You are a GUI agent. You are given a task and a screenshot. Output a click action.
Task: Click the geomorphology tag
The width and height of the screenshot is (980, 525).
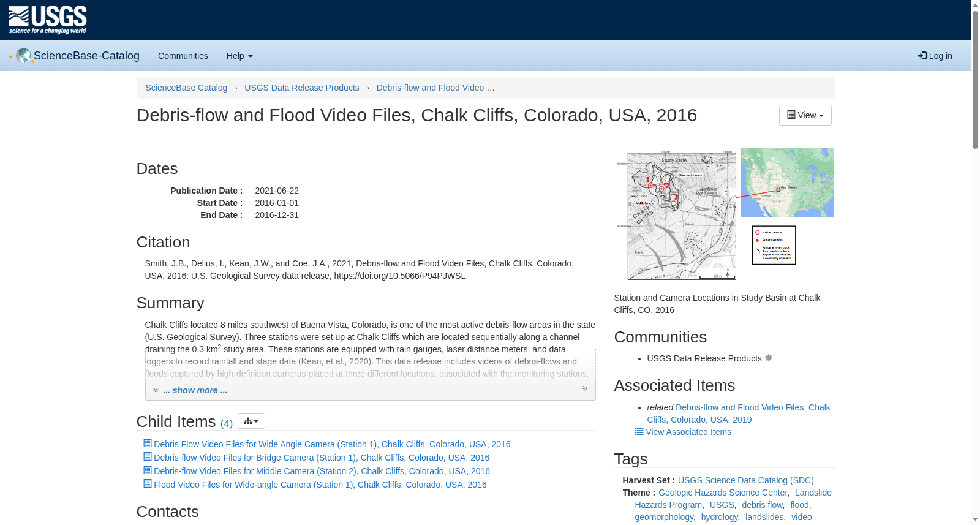pos(664,517)
